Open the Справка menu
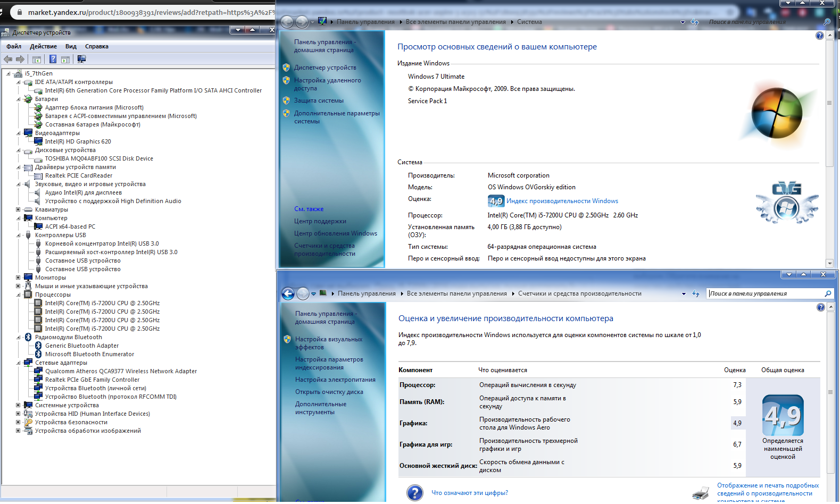 click(x=96, y=46)
